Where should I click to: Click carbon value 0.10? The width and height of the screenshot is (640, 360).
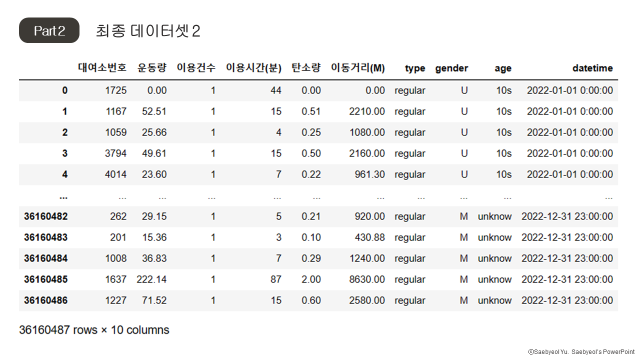point(311,238)
